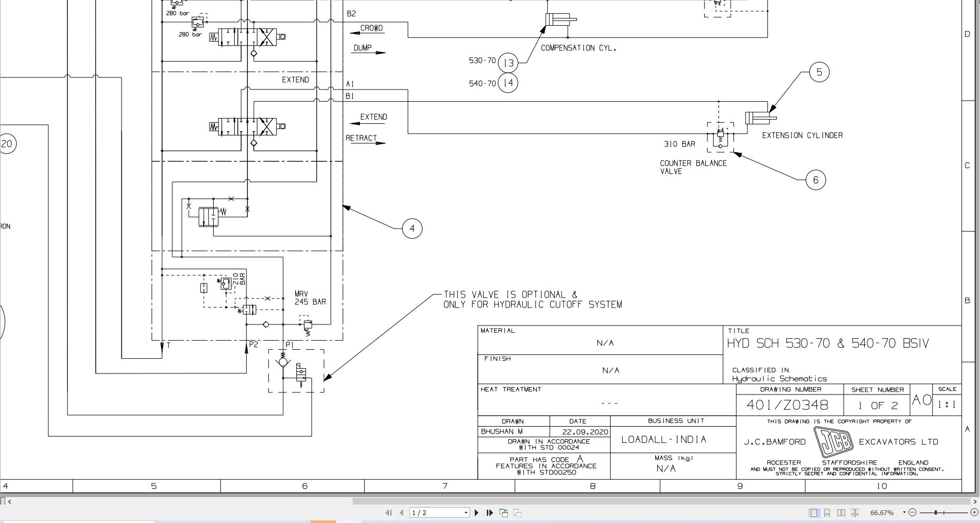The width and height of the screenshot is (980, 523).
Task: Click the zoom in plus button
Action: (x=974, y=512)
